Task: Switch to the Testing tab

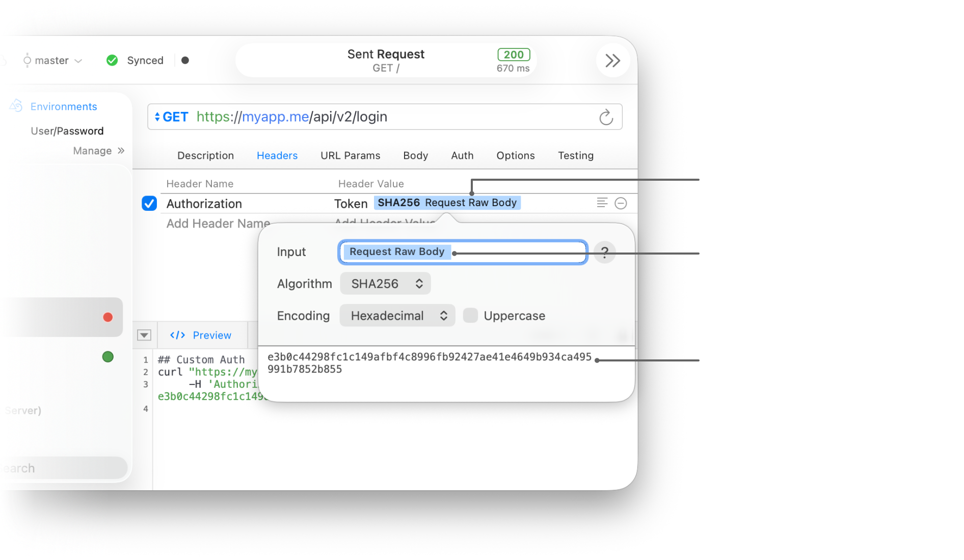Action: tap(576, 155)
